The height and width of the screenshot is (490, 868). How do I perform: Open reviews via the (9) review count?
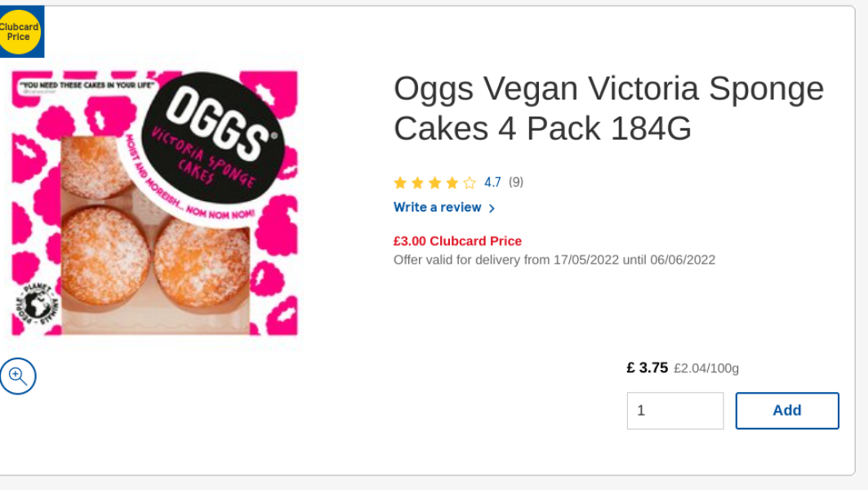[514, 182]
